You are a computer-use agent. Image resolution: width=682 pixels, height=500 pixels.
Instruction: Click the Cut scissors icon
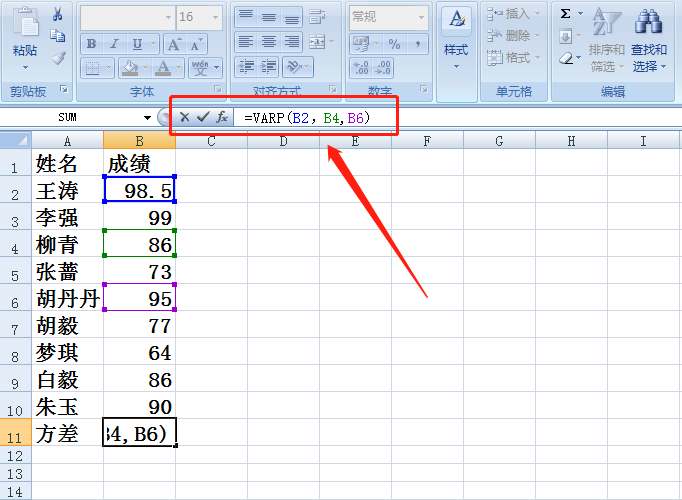[x=57, y=15]
